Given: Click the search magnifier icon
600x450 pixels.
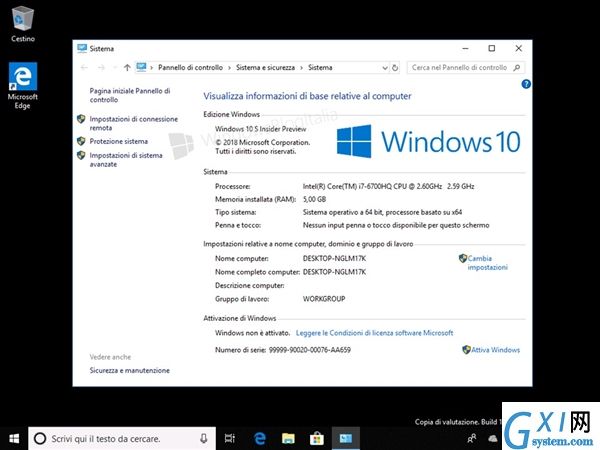Looking at the screenshot, I should pyautogui.click(x=517, y=68).
